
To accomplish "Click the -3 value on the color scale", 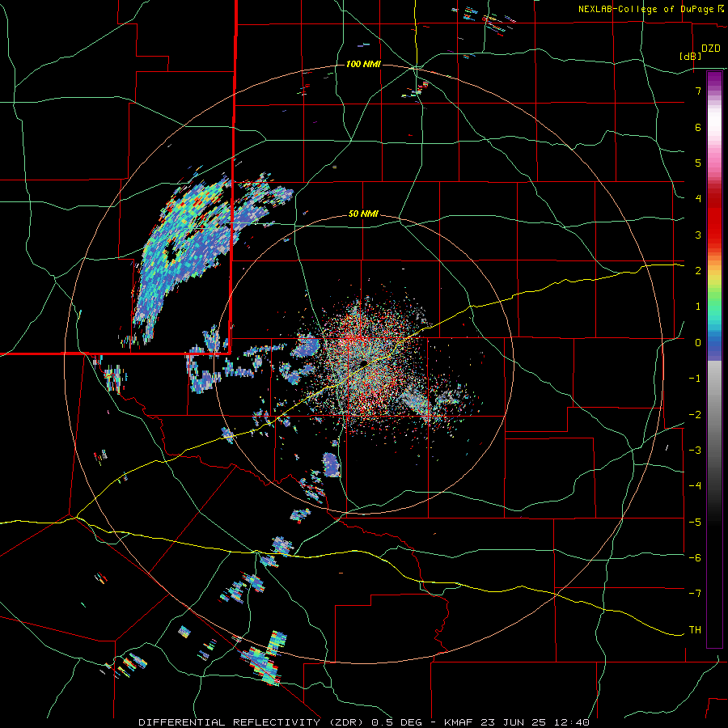I will point(695,451).
